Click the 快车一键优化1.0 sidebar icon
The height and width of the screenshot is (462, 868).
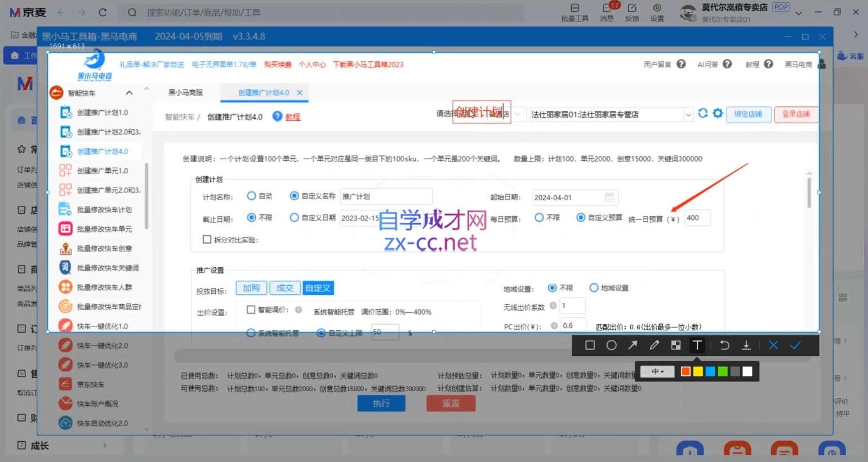65,326
